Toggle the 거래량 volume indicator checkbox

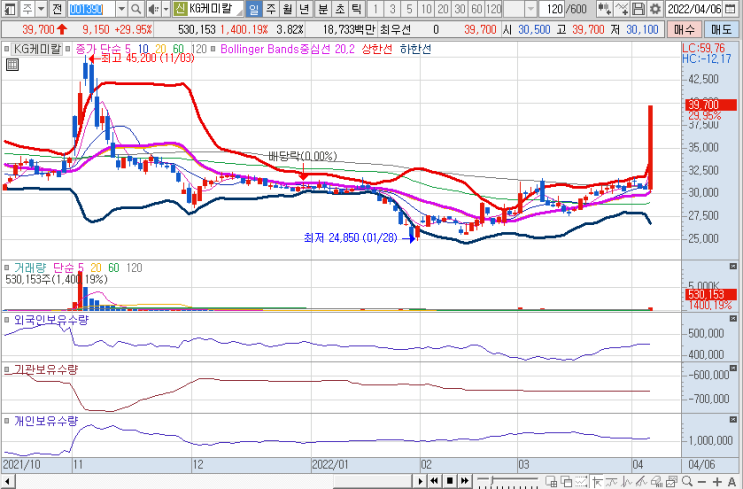[x=6, y=268]
